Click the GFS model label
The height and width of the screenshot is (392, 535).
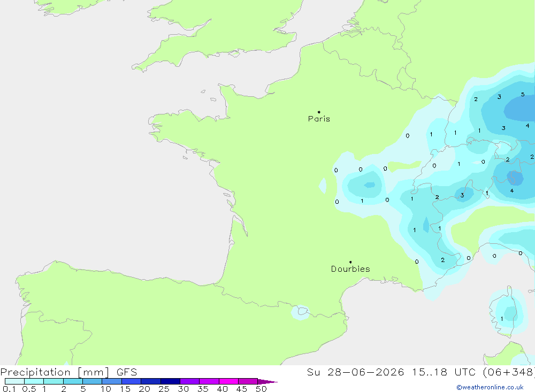127,372
